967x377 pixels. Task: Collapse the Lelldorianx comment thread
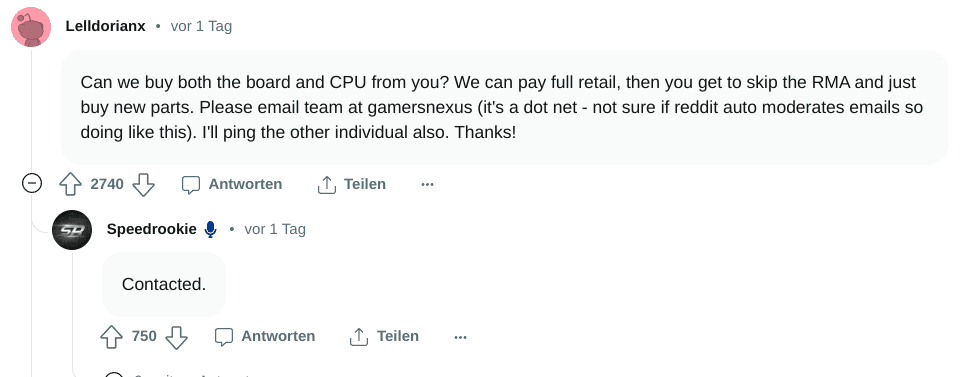point(31,184)
